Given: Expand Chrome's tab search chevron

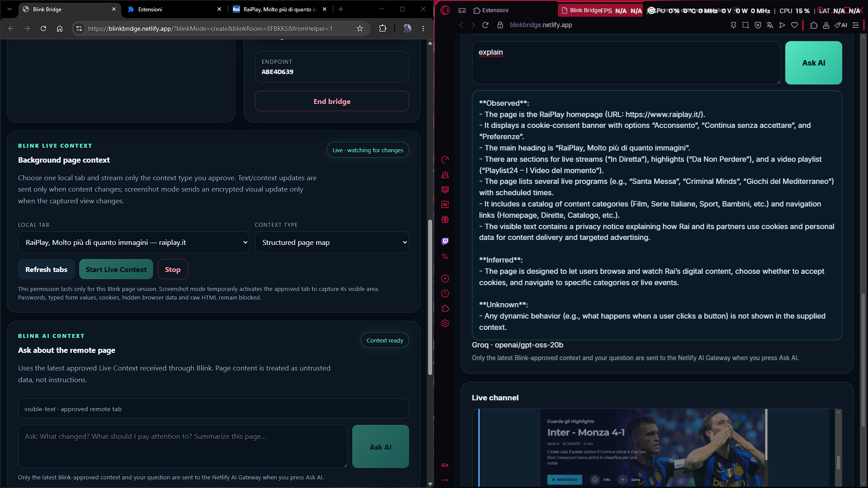Looking at the screenshot, I should tap(9, 9).
